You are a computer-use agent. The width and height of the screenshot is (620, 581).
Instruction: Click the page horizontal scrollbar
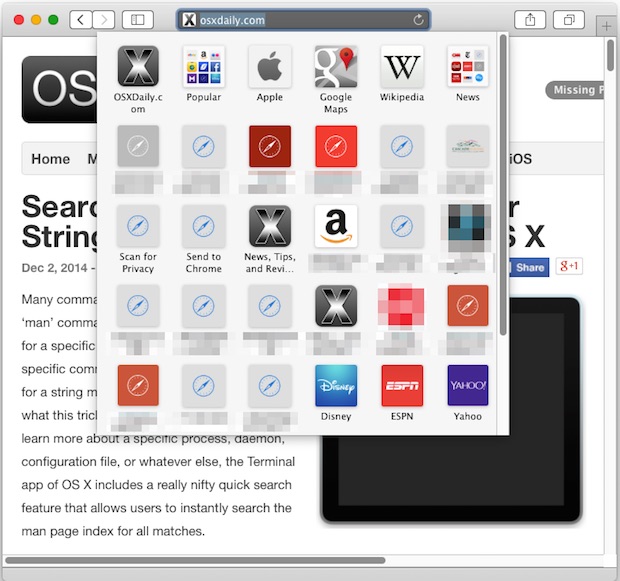point(195,560)
